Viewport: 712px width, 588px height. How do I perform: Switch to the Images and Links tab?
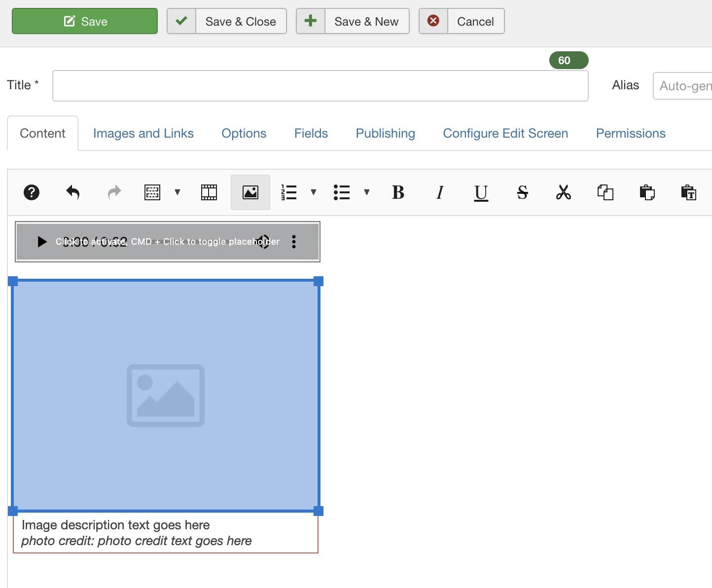(x=143, y=133)
